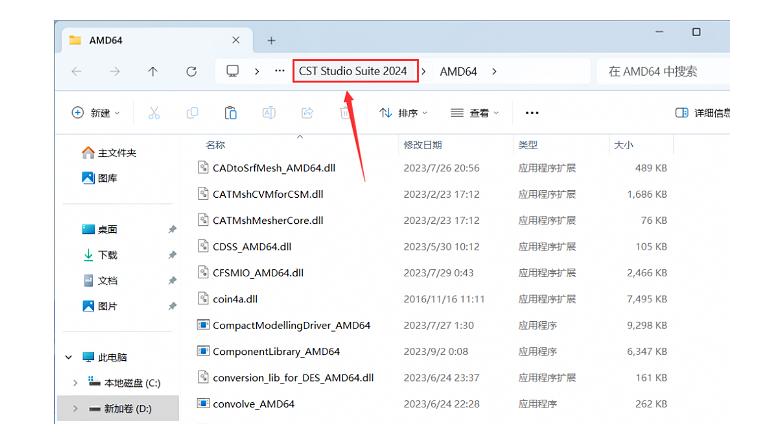Viewport: 783px width, 445px height.
Task: Click the Cut scissors icon
Action: point(154,113)
